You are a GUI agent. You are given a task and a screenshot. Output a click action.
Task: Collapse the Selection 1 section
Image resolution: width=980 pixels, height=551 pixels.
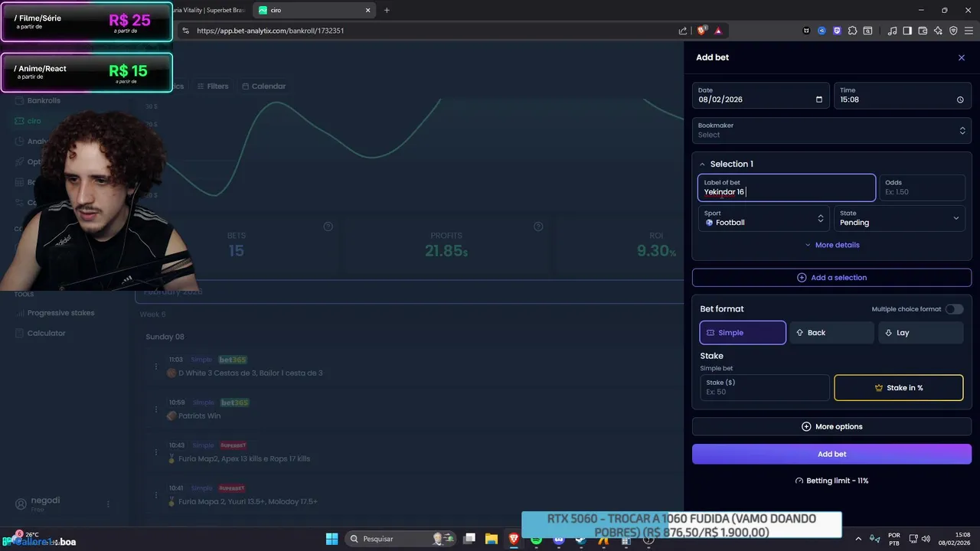pos(702,164)
